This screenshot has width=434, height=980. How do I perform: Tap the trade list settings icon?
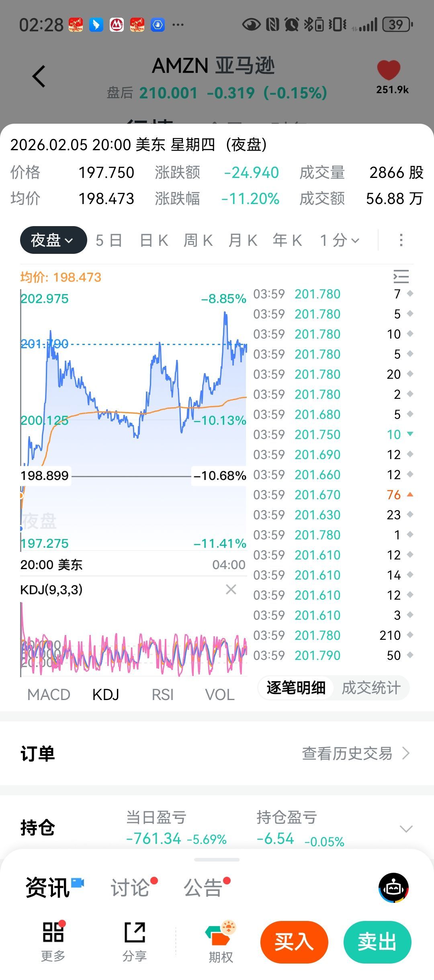click(401, 277)
